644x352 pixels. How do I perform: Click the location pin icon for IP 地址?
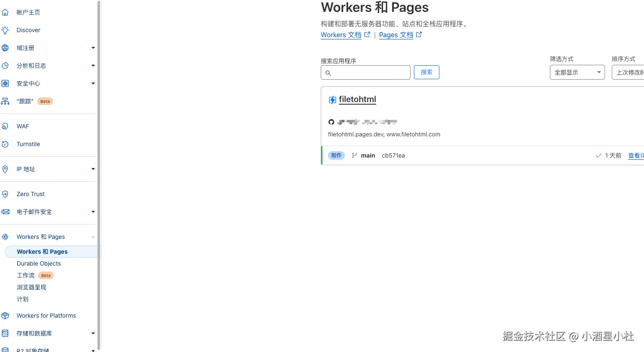[x=5, y=169]
